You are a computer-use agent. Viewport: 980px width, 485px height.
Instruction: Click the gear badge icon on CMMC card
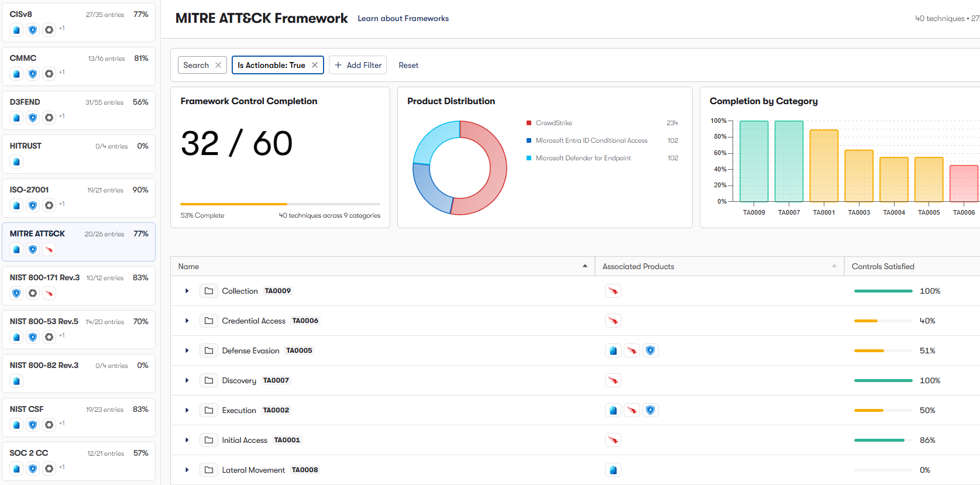[x=49, y=74]
